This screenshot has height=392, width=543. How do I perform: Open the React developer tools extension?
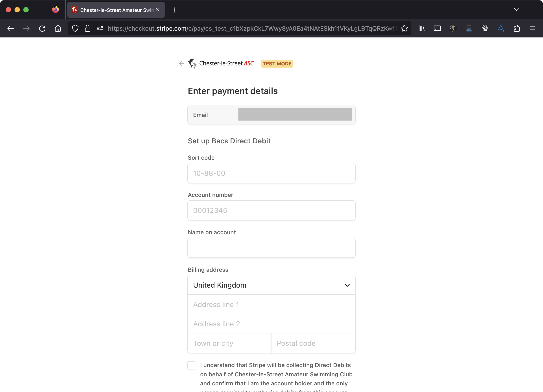coord(485,28)
